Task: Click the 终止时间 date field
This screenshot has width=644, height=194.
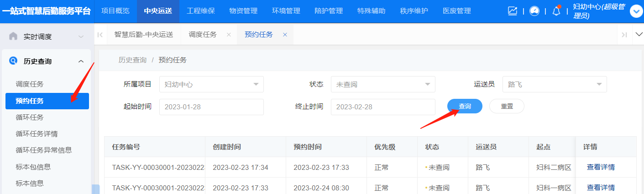Action: (383, 107)
